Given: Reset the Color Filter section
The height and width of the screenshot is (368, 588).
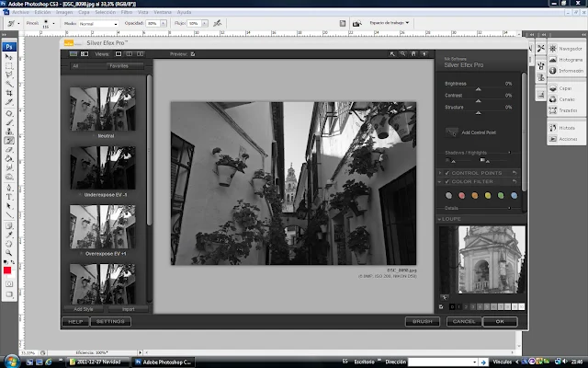Looking at the screenshot, I should [514, 182].
